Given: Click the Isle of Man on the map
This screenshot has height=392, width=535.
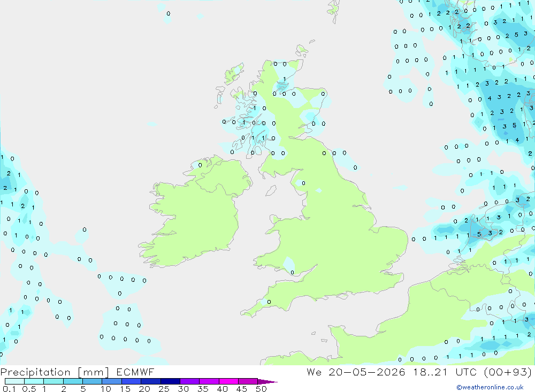Looking at the screenshot, I should (x=271, y=190).
